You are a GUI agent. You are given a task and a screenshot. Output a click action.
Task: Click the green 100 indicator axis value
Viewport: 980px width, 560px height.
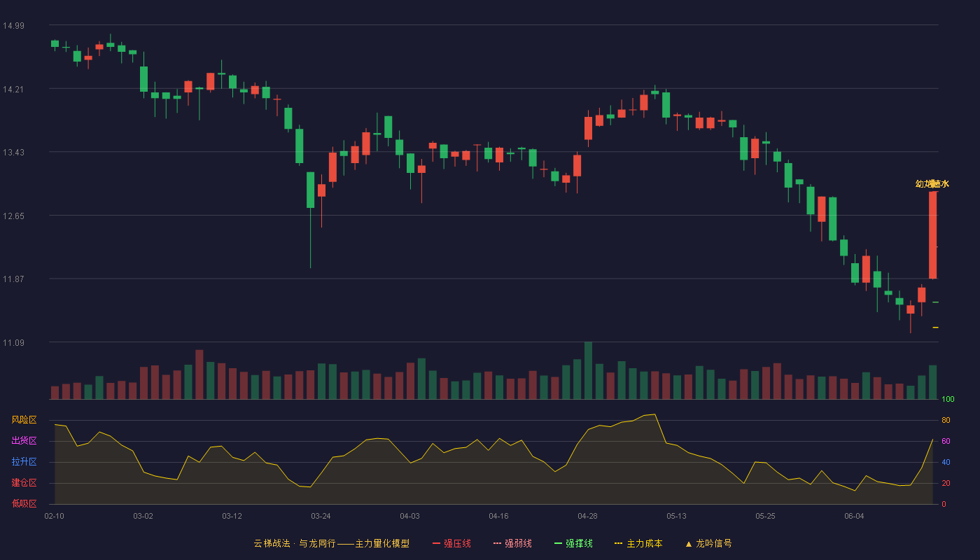click(948, 400)
